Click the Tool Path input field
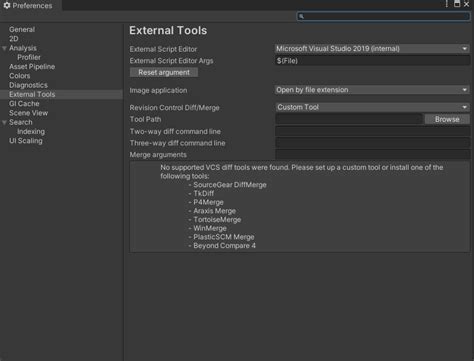 pyautogui.click(x=349, y=119)
